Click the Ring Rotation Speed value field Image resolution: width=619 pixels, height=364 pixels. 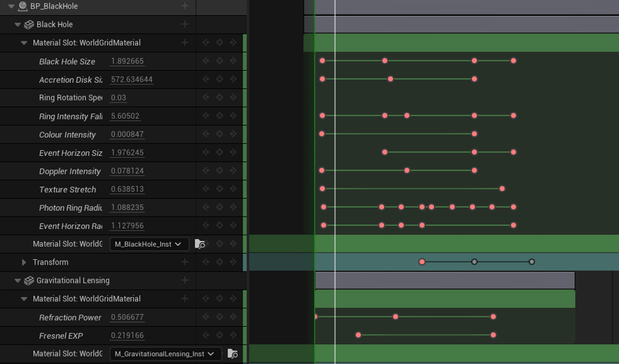tap(119, 98)
